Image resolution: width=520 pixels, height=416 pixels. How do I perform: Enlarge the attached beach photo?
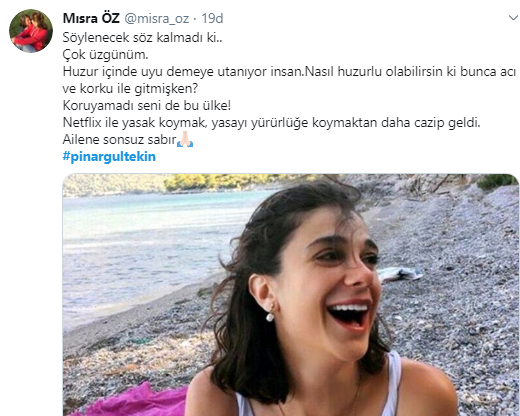tap(291, 295)
